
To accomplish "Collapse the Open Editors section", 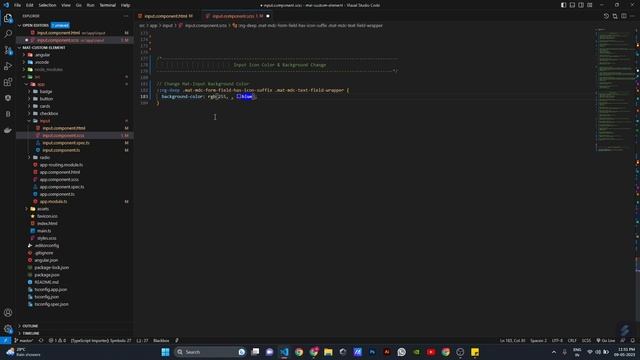I will (x=35, y=25).
